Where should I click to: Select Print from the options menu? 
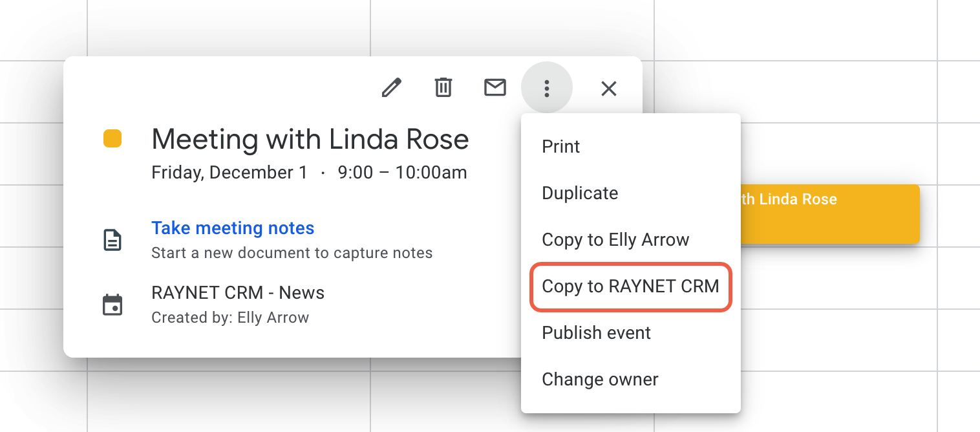(631, 147)
